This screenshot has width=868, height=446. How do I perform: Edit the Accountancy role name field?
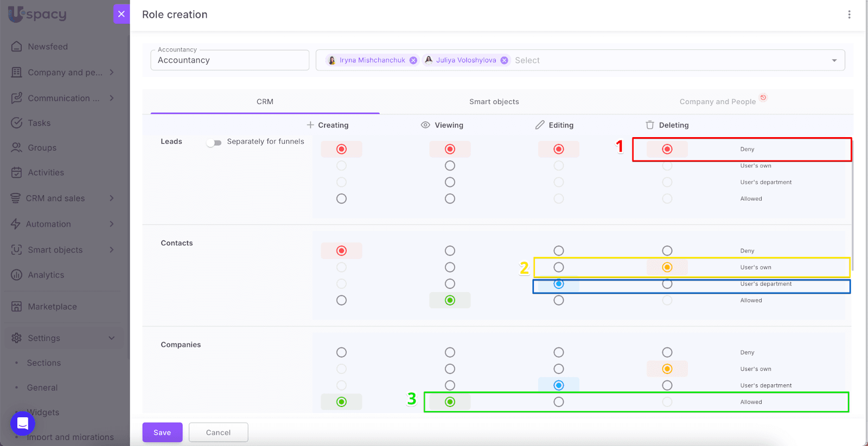(229, 60)
